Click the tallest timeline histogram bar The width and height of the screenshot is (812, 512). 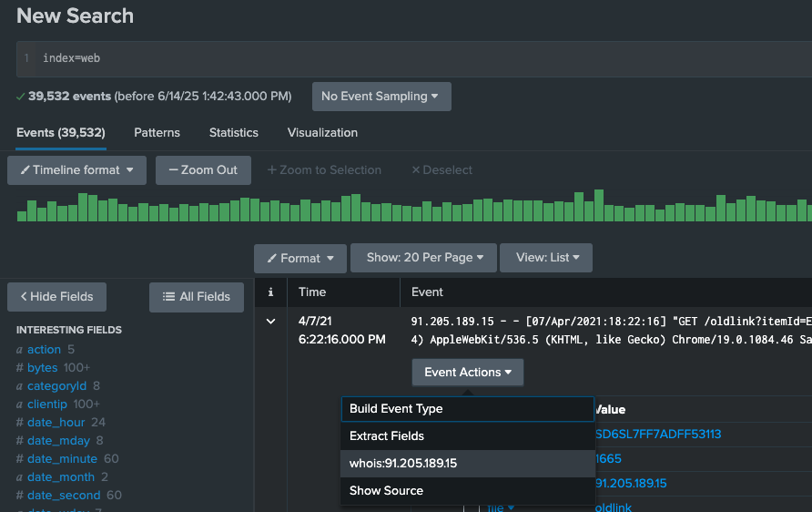click(599, 205)
